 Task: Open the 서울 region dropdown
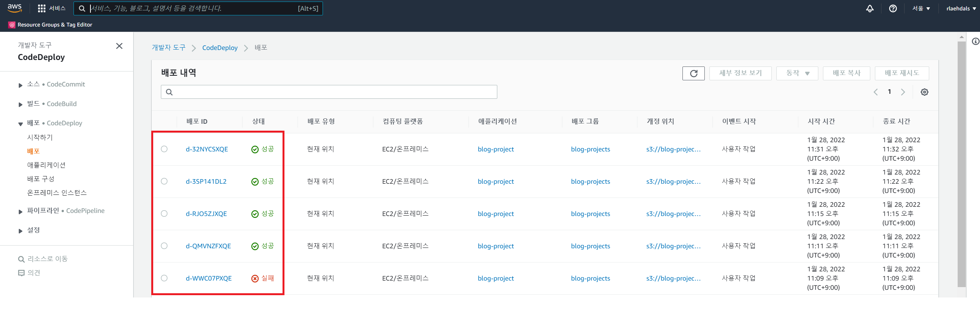921,8
